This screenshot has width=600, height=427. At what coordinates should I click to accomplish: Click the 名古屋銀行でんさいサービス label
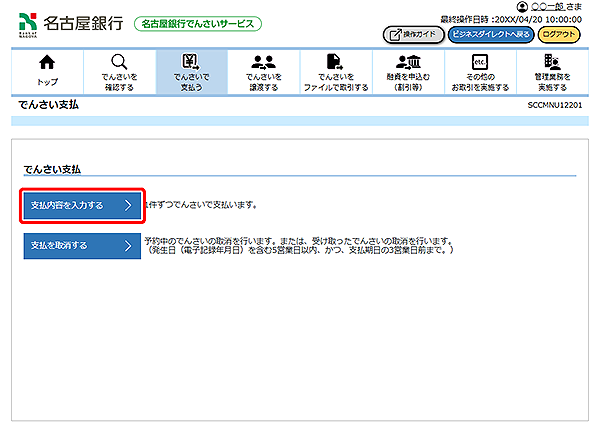197,23
